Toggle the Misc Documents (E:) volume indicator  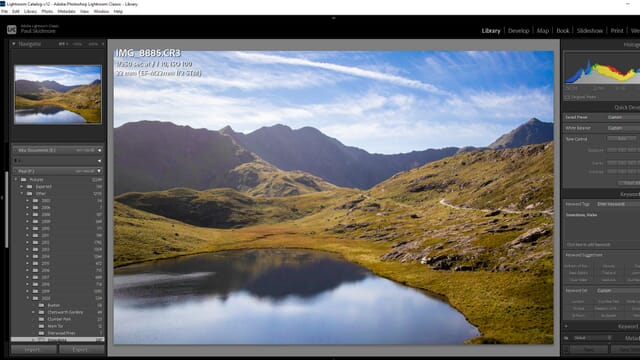(100, 150)
